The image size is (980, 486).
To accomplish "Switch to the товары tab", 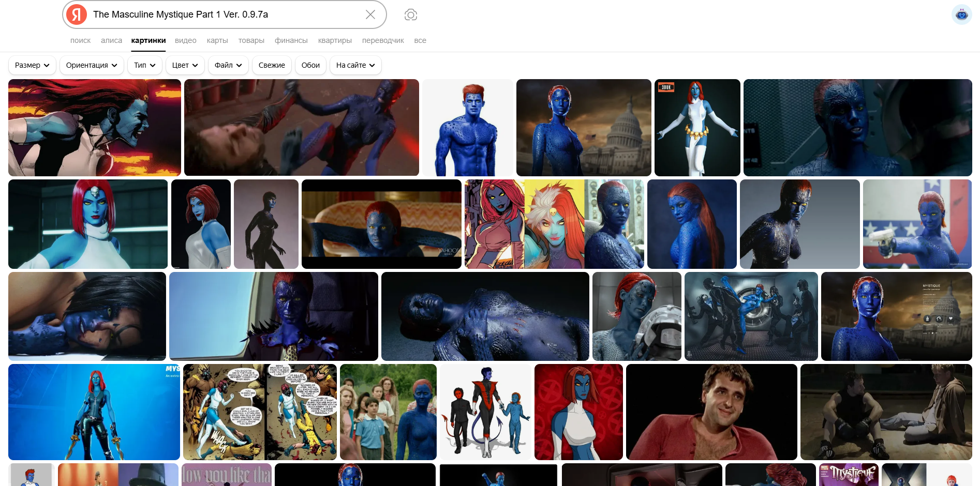I will [251, 40].
